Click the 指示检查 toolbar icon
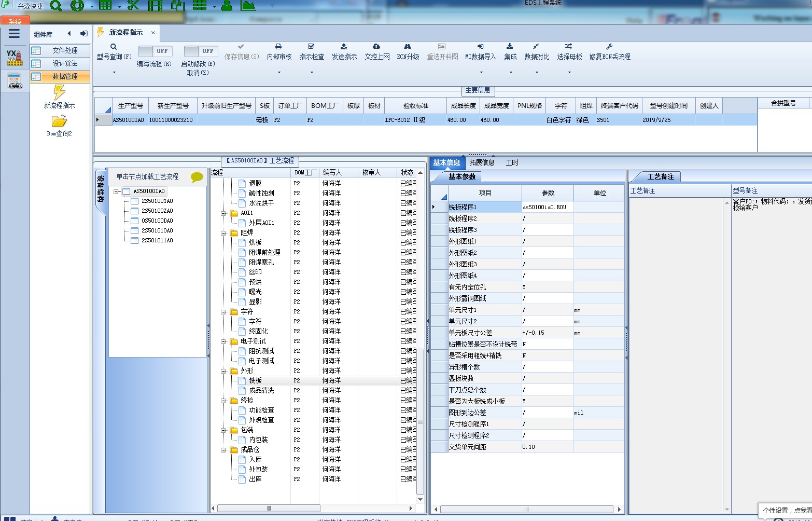This screenshot has width=812, height=521. 311,47
